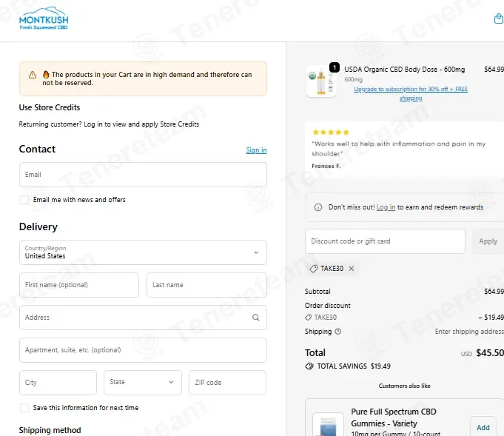Remove the TAKE30 discount code tag

[352, 269]
